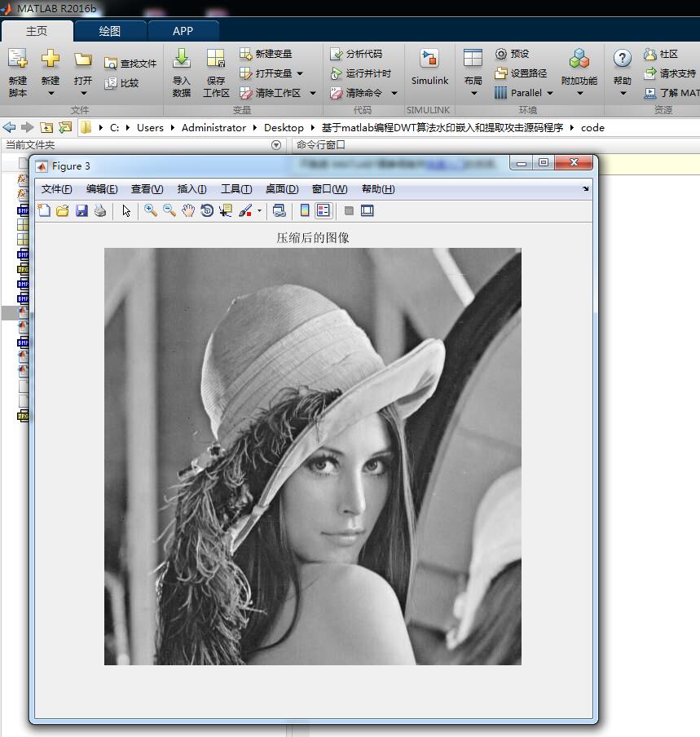
Task: Open a file from the Figure 3 toolbar
Action: [x=63, y=210]
